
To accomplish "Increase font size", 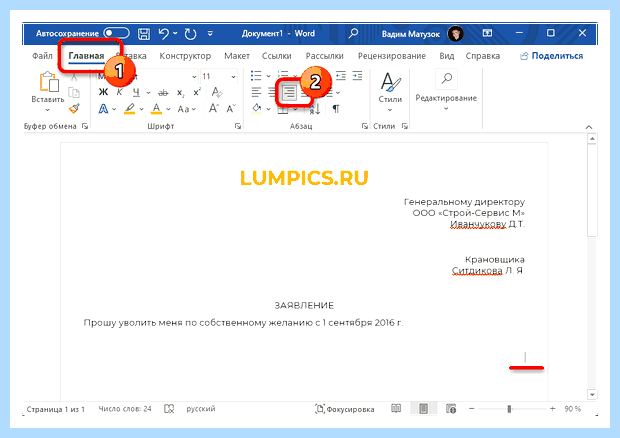I will coord(214,108).
